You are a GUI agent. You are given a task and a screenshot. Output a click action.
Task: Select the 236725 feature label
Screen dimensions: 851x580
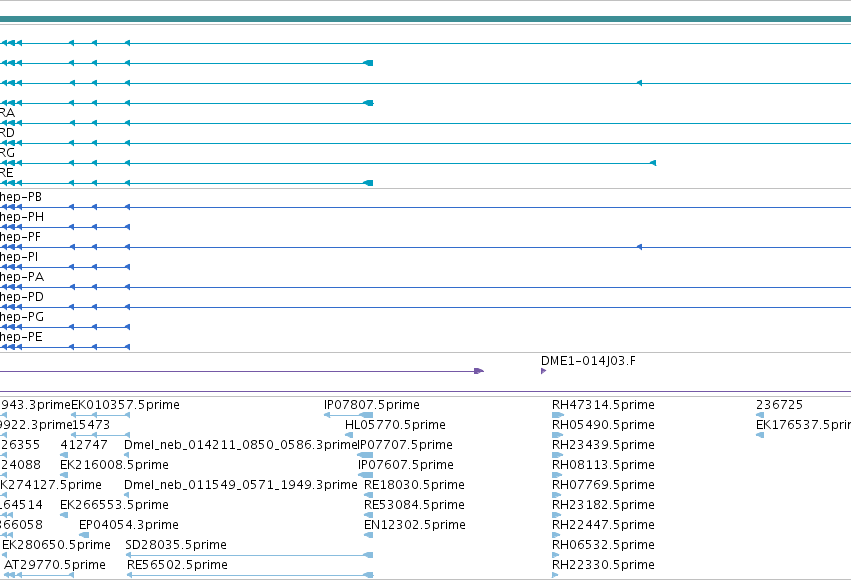[779, 405]
